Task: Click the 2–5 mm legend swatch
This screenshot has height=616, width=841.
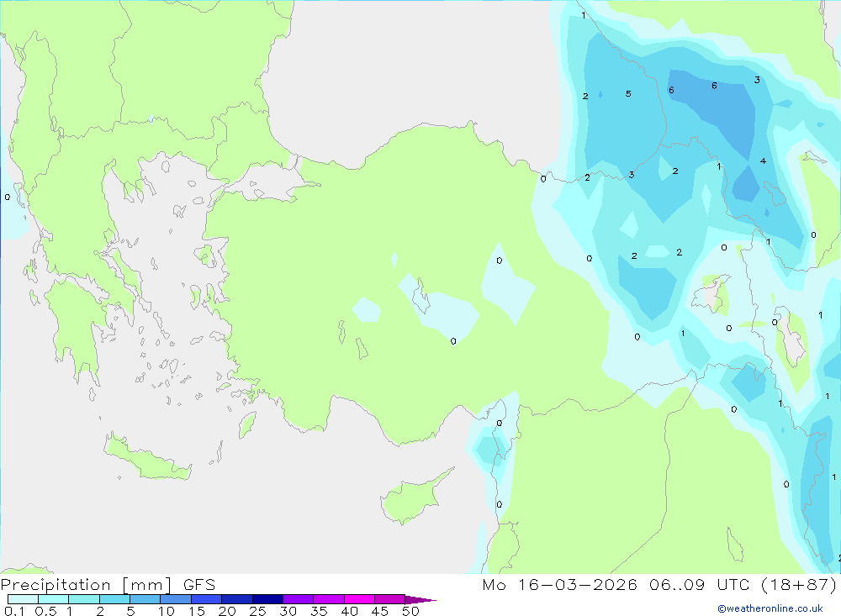Action: 114,599
